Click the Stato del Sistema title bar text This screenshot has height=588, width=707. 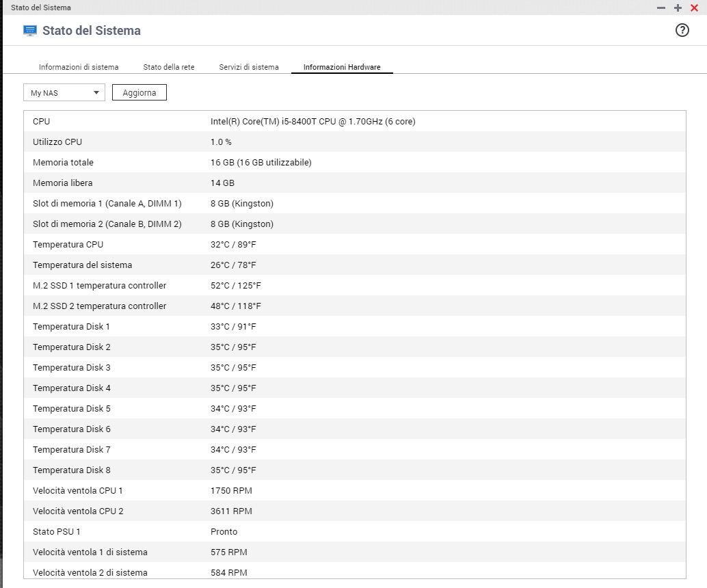tap(41, 8)
